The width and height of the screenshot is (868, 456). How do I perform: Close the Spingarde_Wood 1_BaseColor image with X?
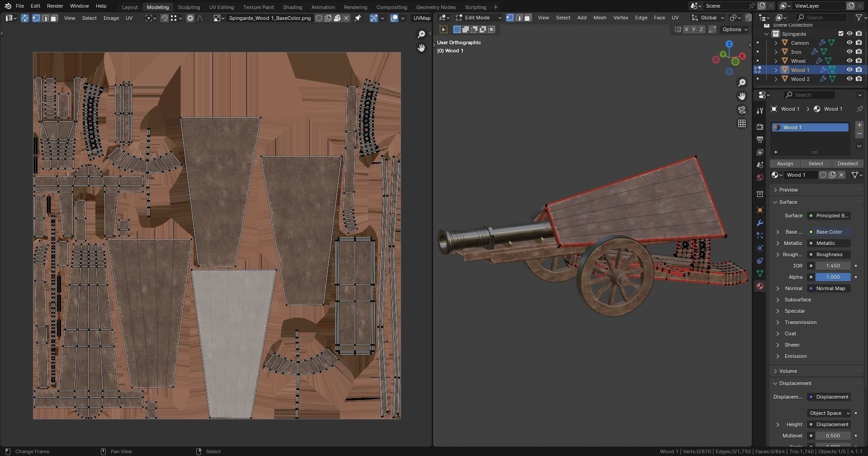coord(346,18)
